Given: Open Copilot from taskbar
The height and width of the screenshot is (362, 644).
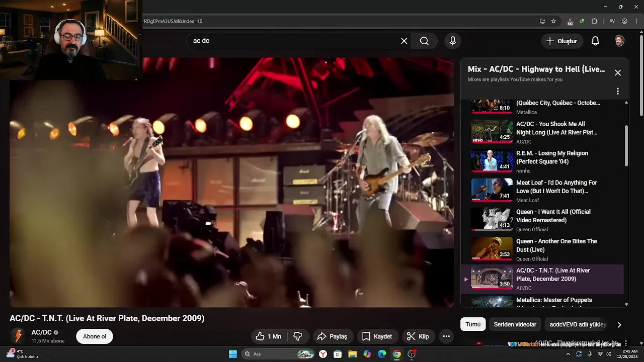Looking at the screenshot, I should (367, 354).
